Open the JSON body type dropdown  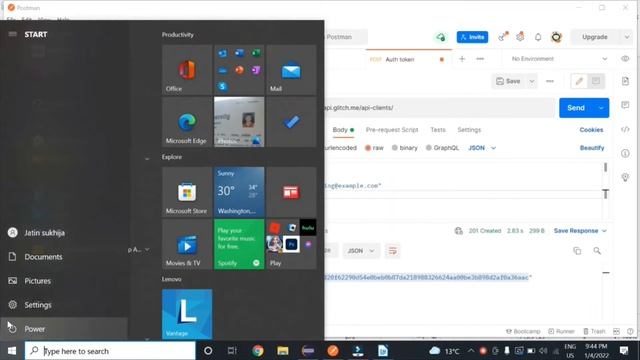point(482,148)
